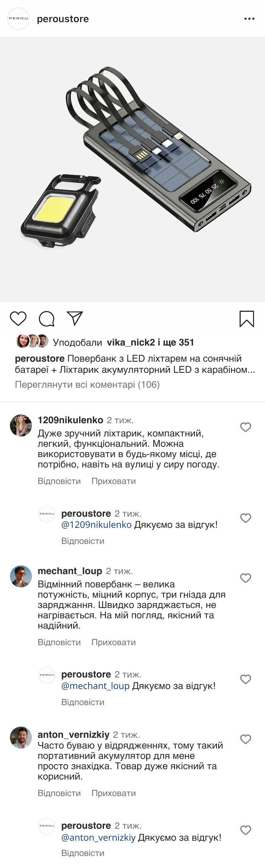Open anton_vernizkiy's profile picture
Screen dimensions: 265x868
21,737
